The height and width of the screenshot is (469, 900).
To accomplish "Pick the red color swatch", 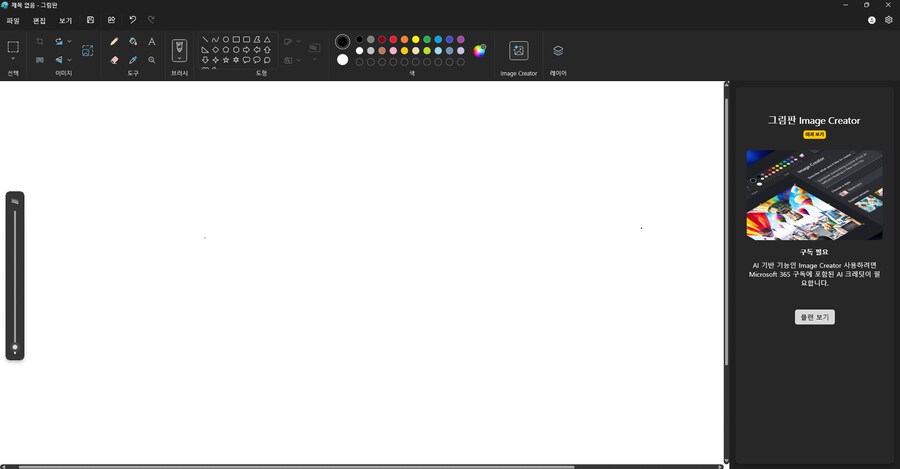I will click(393, 39).
